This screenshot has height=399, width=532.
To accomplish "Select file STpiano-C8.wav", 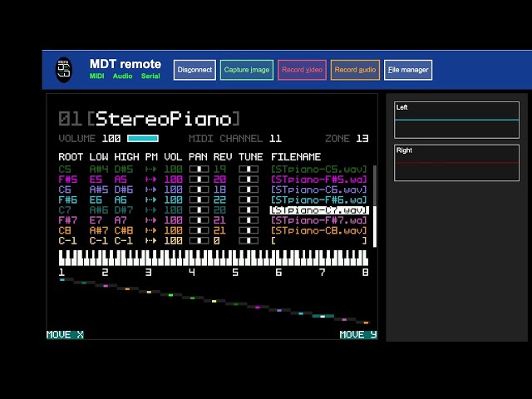I will click(x=319, y=230).
